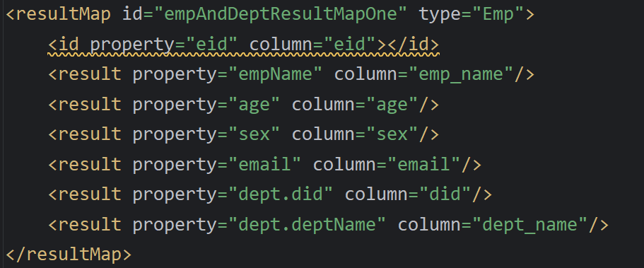The width and height of the screenshot is (644, 268).
Task: Click the "dept.deptName" property value
Action: [308, 224]
